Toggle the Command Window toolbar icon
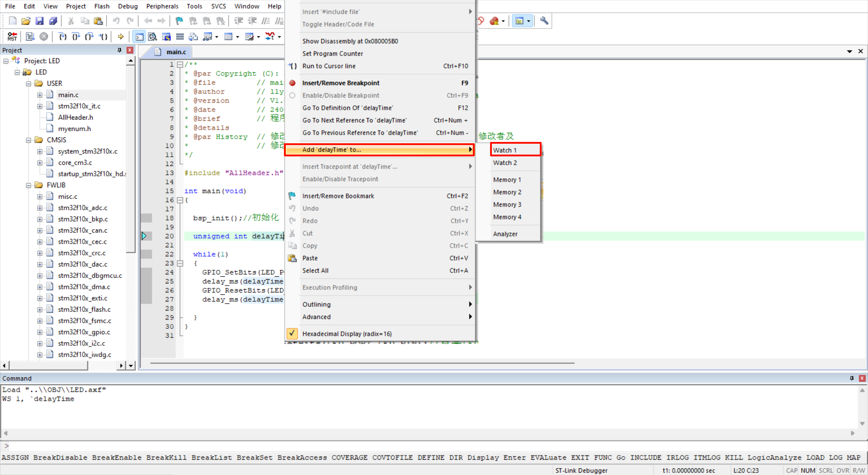The height and width of the screenshot is (475, 868). tap(139, 37)
